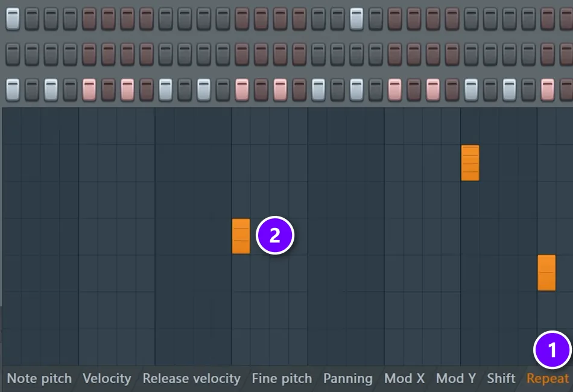The image size is (573, 392).
Task: Turn off lit step 1 in top row
Action: pos(13,19)
